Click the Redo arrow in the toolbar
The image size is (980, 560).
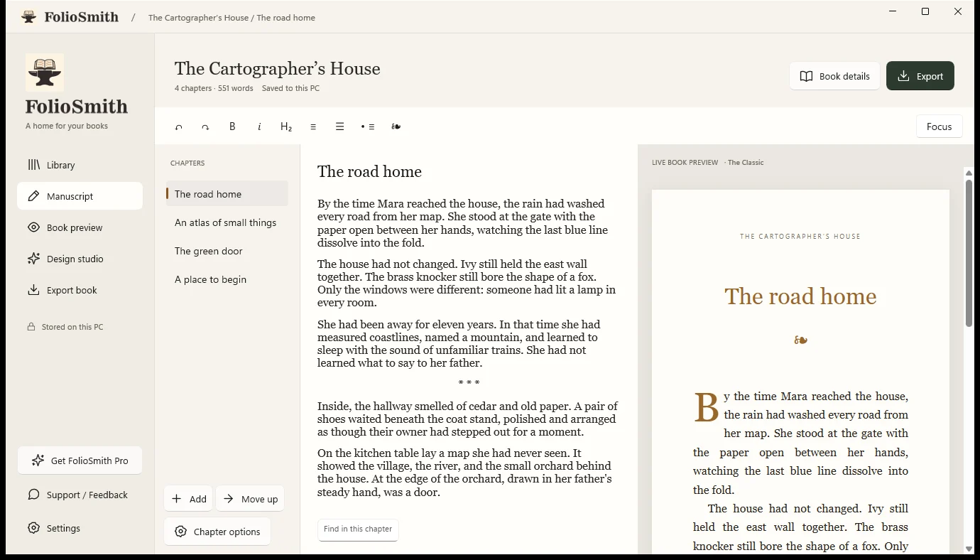click(205, 126)
